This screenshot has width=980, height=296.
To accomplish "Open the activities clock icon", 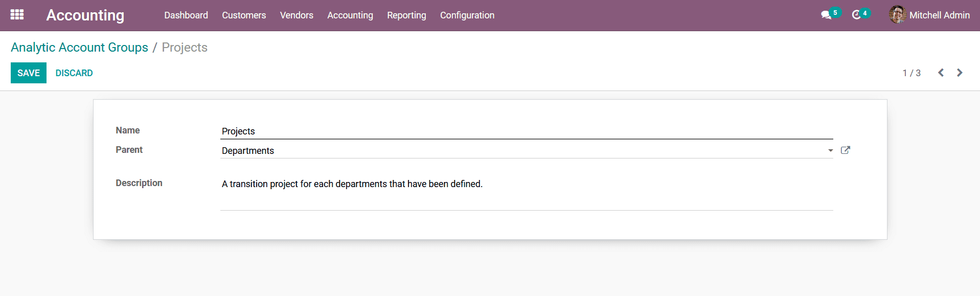I will (x=857, y=15).
